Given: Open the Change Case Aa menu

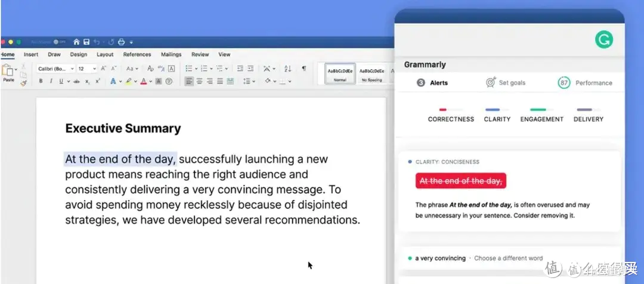Looking at the screenshot, I should (132, 69).
